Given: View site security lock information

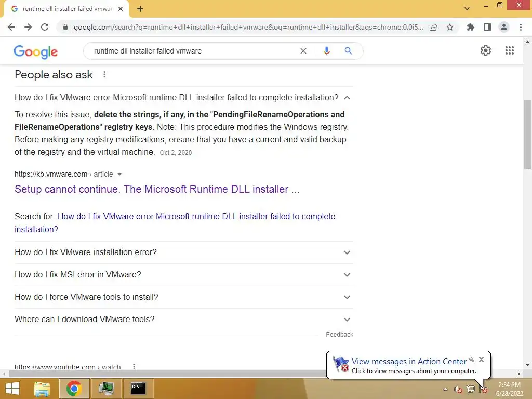Looking at the screenshot, I should pyautogui.click(x=65, y=27).
